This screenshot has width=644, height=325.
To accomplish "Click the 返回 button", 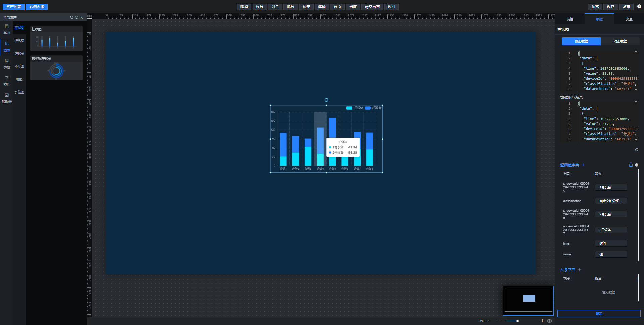I will coord(391,7).
